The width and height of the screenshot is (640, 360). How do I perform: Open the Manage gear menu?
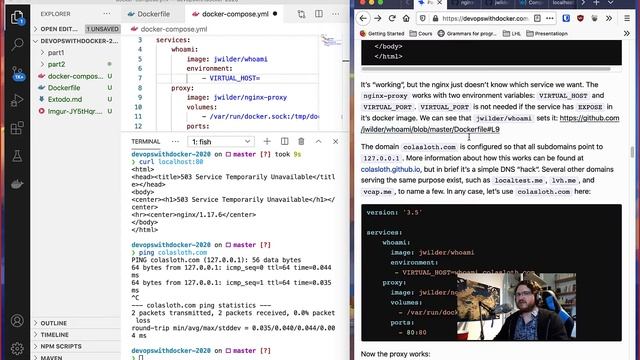[17, 348]
